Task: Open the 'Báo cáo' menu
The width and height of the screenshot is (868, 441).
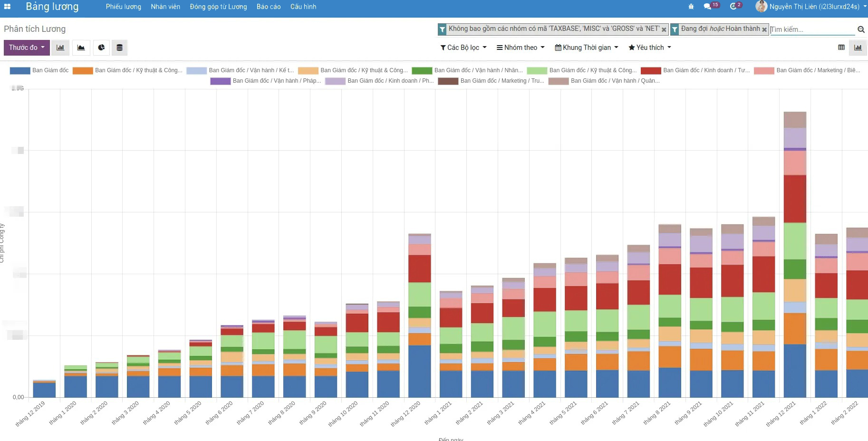Action: click(x=269, y=7)
